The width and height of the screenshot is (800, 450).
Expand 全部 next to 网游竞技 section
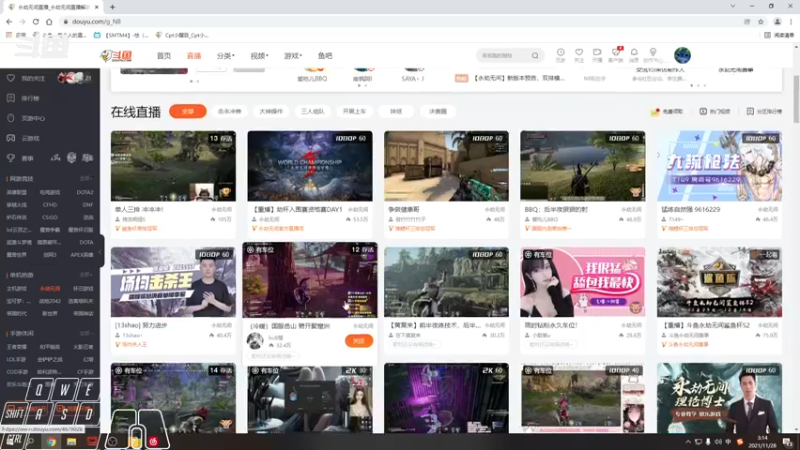[85, 179]
